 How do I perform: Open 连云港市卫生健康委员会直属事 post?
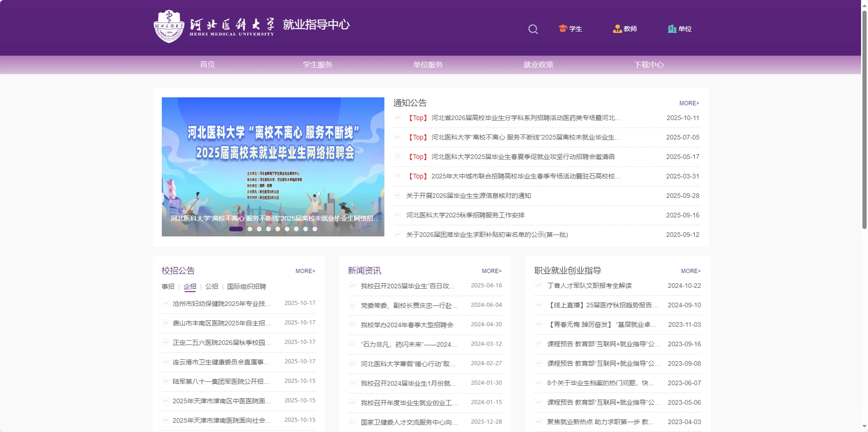221,362
